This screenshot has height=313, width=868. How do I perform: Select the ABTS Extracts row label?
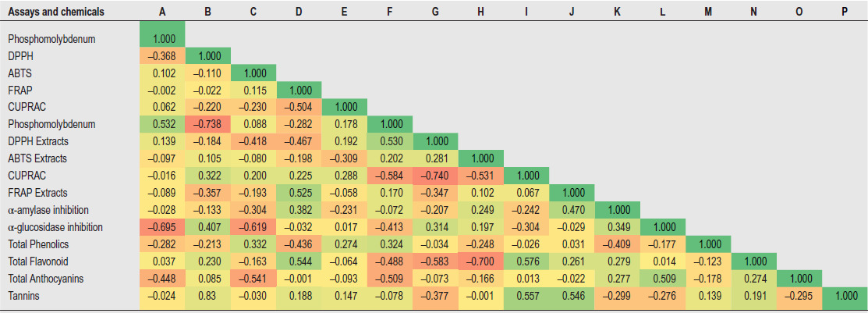(38, 158)
